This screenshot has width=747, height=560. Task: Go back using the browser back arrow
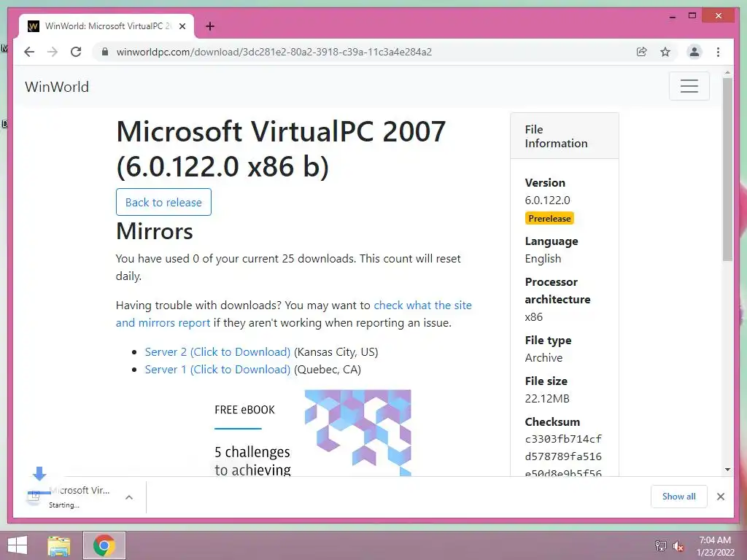29,52
